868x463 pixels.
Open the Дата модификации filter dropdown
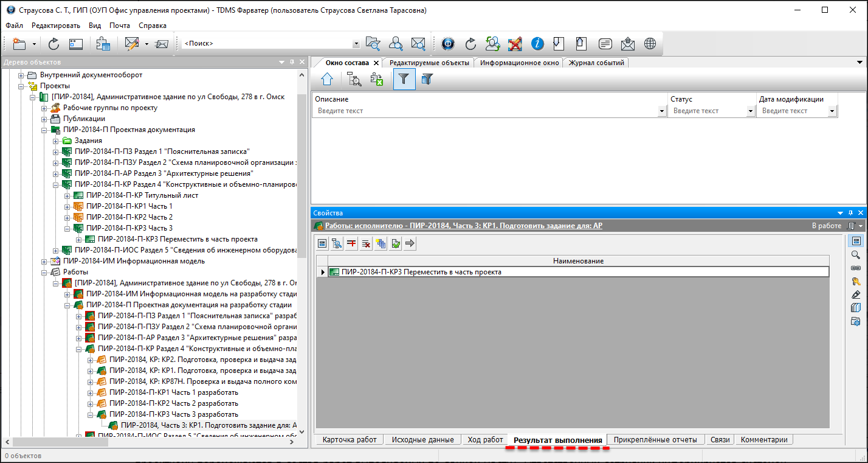point(832,111)
